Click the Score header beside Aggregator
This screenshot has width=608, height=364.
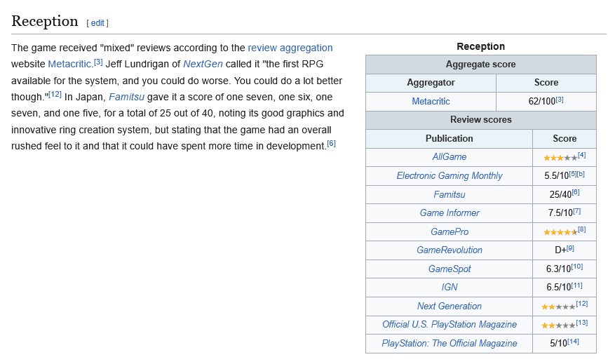tap(546, 83)
